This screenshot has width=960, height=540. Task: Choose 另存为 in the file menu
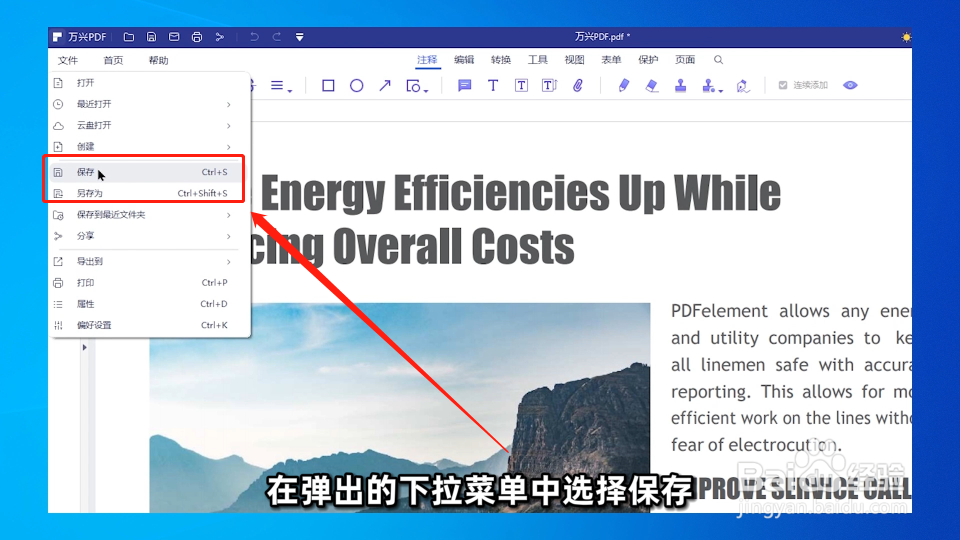[149, 193]
